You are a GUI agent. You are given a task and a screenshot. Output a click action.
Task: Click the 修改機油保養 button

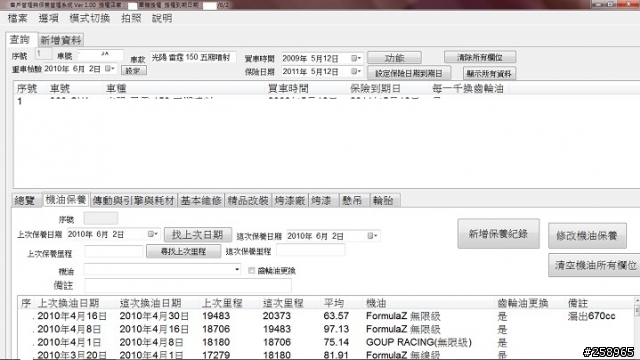(587, 236)
